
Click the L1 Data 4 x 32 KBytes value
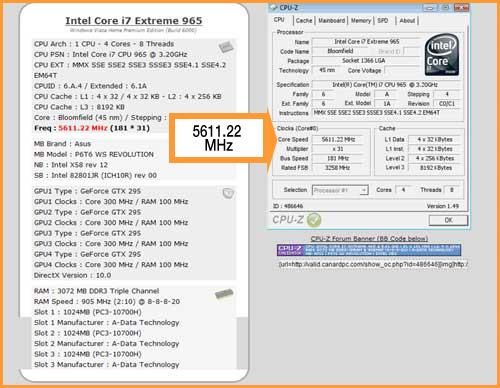coord(435,140)
